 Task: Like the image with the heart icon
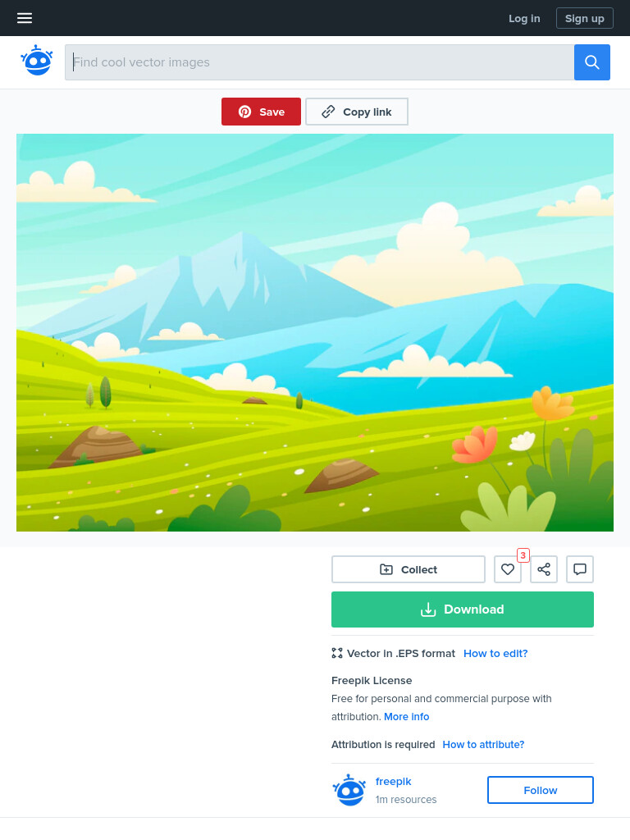[x=508, y=569]
